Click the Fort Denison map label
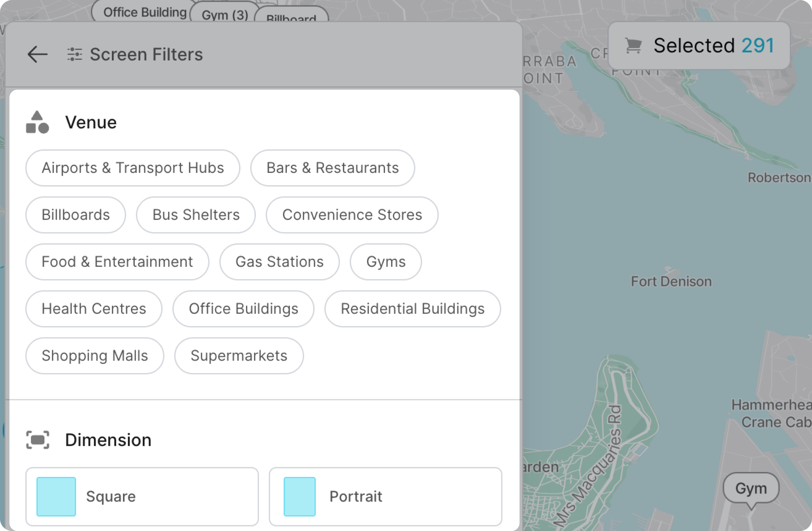This screenshot has height=531, width=812. [x=671, y=282]
